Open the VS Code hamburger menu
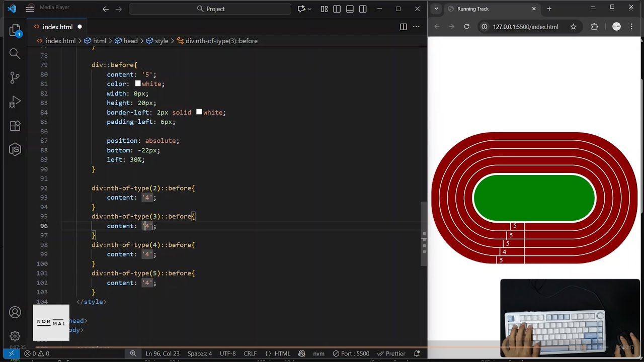Viewport: 644px width, 362px height. click(x=30, y=9)
